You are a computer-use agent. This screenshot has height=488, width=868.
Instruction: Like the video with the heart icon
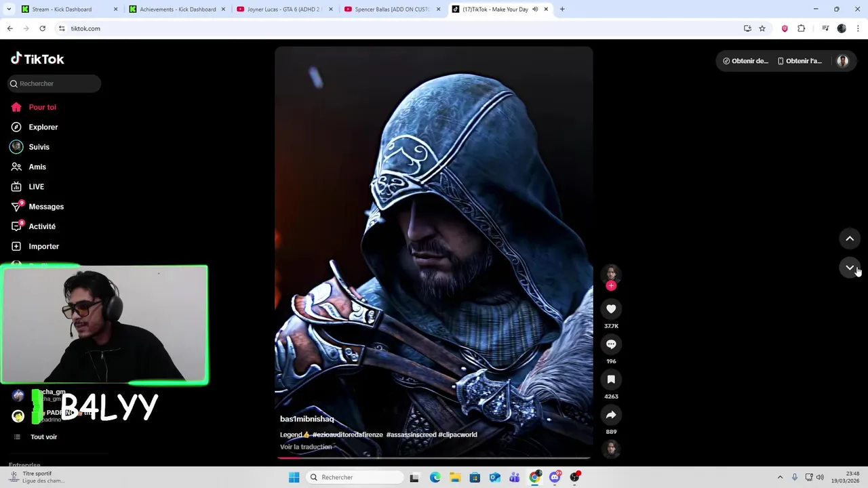point(611,309)
